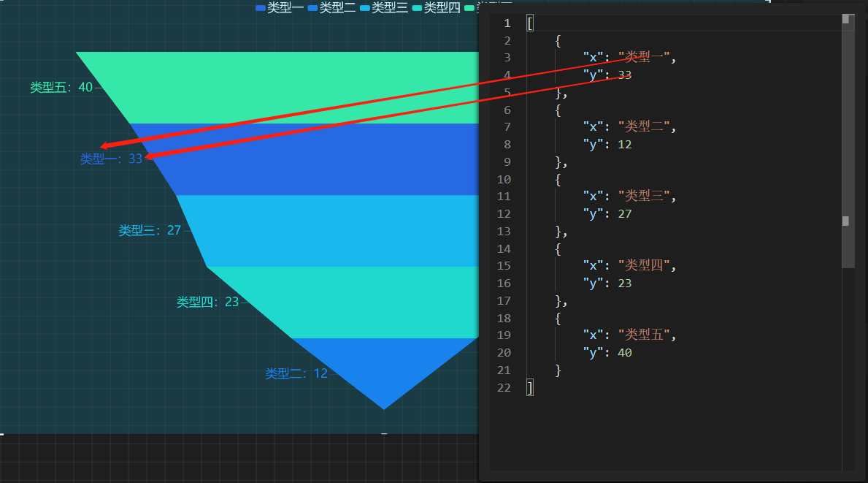Place cursor on value 27 in JSON editor
The width and height of the screenshot is (868, 483).
[624, 214]
